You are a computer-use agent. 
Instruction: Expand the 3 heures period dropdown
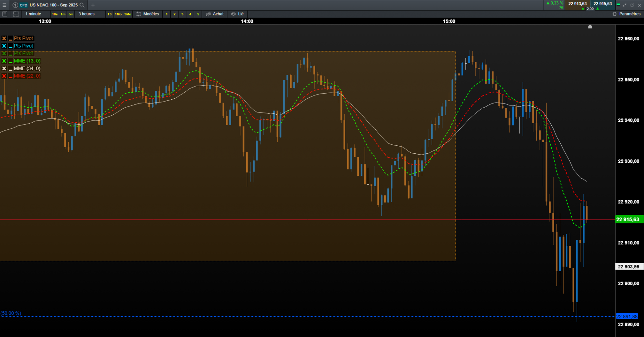tap(87, 14)
